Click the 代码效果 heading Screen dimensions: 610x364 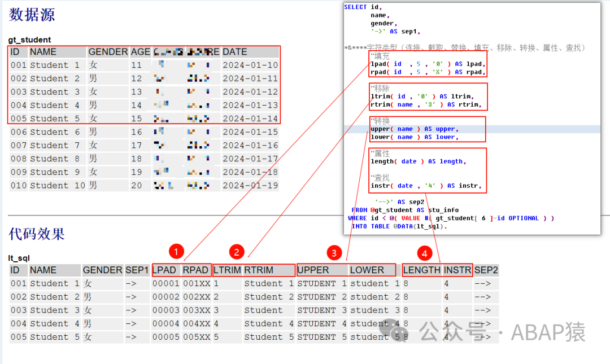click(x=37, y=234)
